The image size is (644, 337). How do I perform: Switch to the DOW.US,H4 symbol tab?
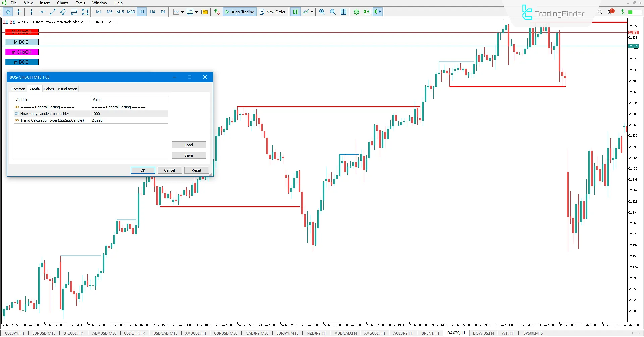(483, 333)
